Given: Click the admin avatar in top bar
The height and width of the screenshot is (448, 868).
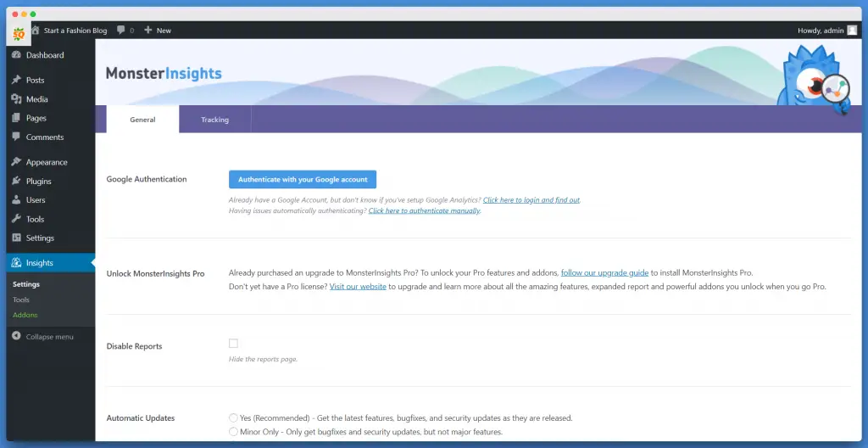Looking at the screenshot, I should 852,31.
